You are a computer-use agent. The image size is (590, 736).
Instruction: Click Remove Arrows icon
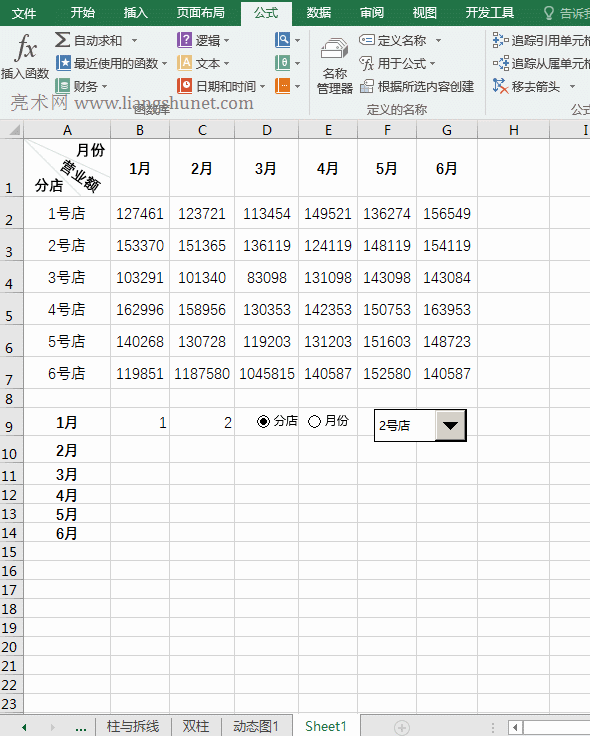(500, 86)
